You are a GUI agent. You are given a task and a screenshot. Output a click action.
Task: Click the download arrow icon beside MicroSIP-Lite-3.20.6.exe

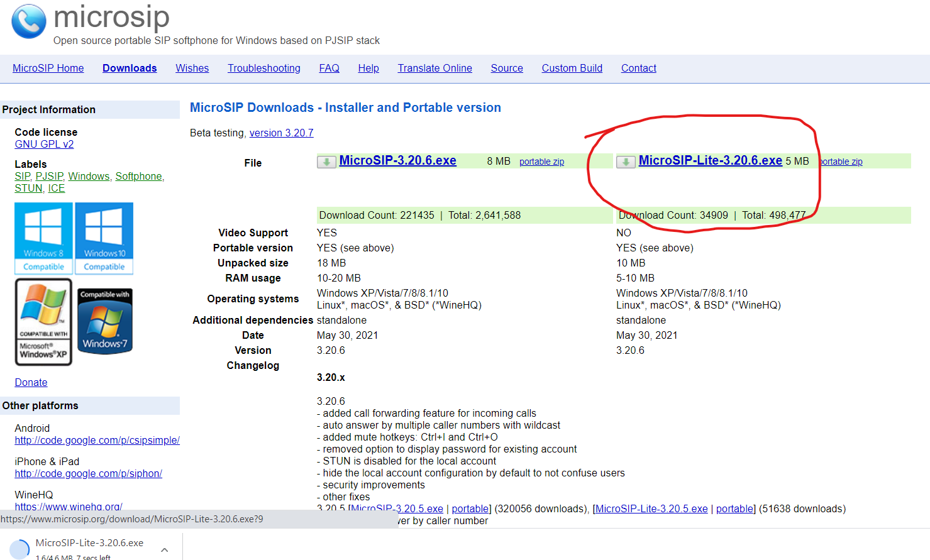pyautogui.click(x=626, y=162)
